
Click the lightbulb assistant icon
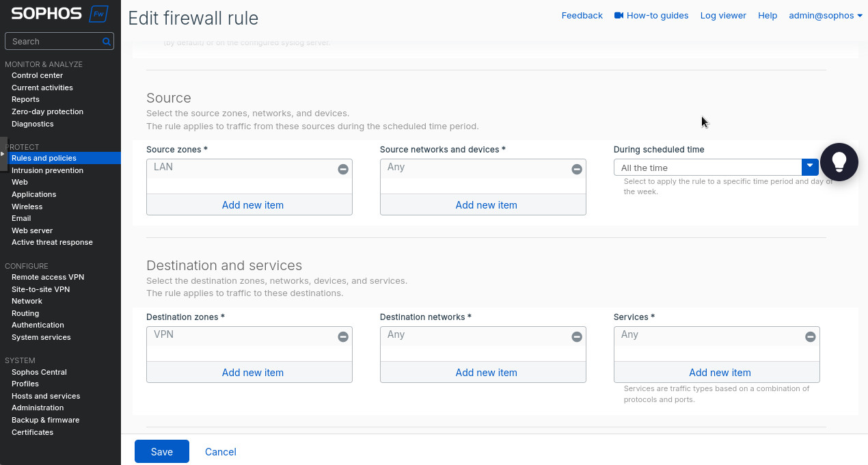click(x=839, y=162)
